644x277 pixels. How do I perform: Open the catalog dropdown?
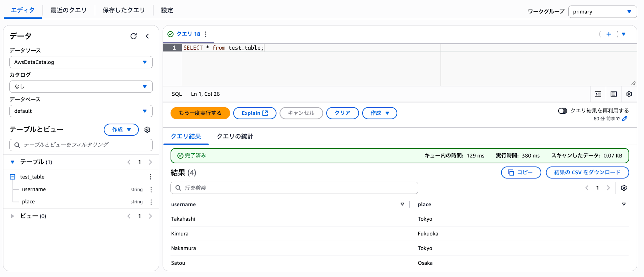tap(81, 87)
